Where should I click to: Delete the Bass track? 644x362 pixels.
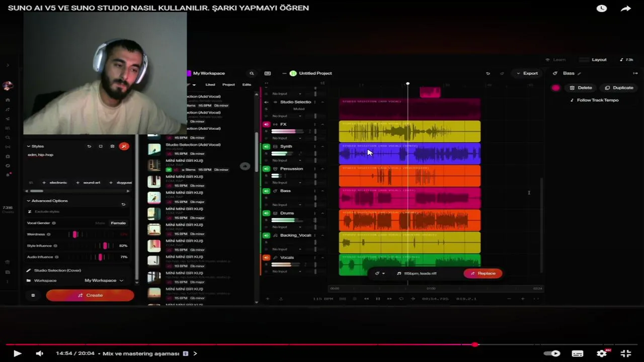tap(581, 87)
